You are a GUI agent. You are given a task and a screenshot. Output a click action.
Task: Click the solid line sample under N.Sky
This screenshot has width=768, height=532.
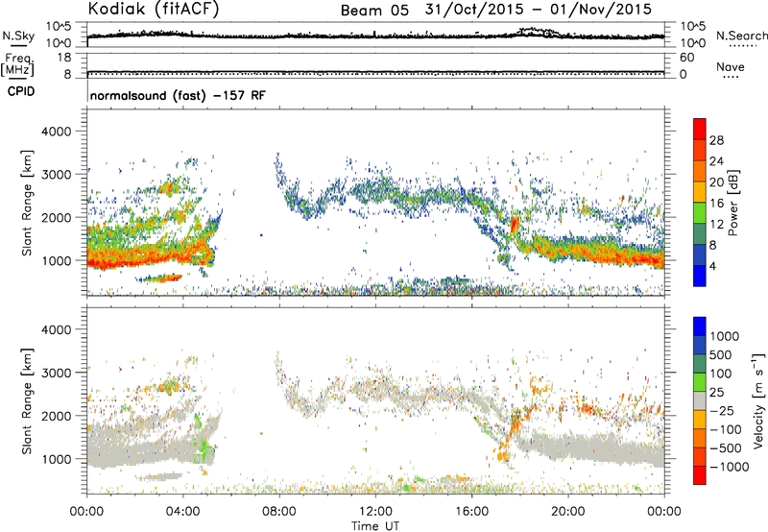pyautogui.click(x=18, y=45)
